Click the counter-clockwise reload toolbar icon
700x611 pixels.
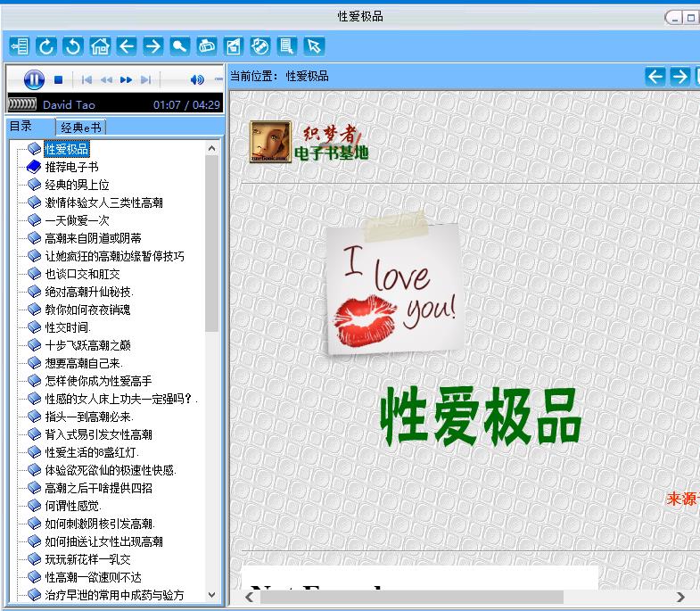point(73,46)
